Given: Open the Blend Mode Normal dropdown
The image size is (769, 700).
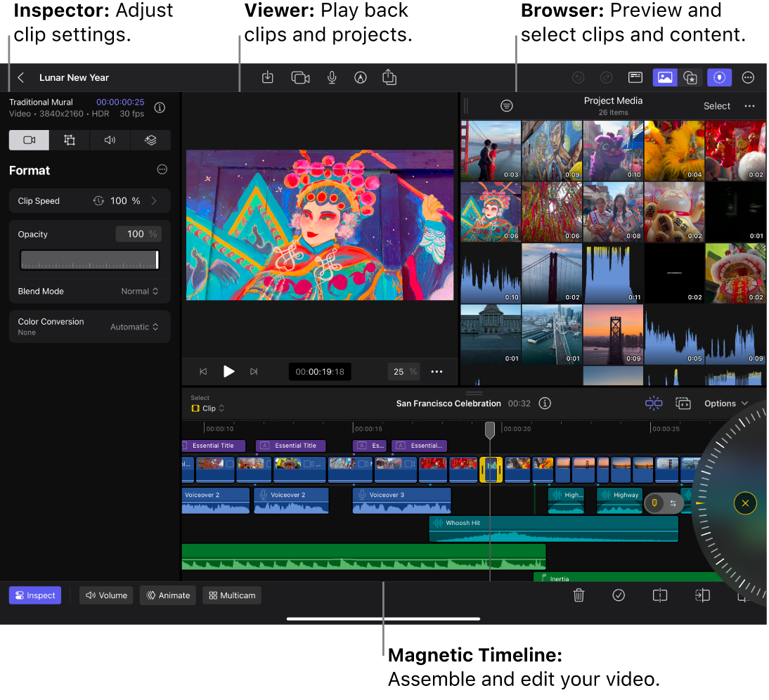Looking at the screenshot, I should pos(140,291).
